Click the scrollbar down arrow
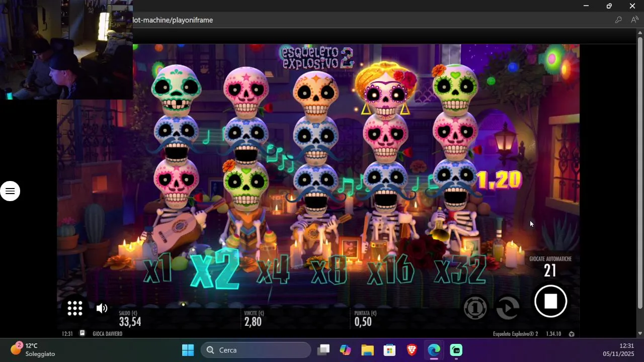 pyautogui.click(x=640, y=333)
